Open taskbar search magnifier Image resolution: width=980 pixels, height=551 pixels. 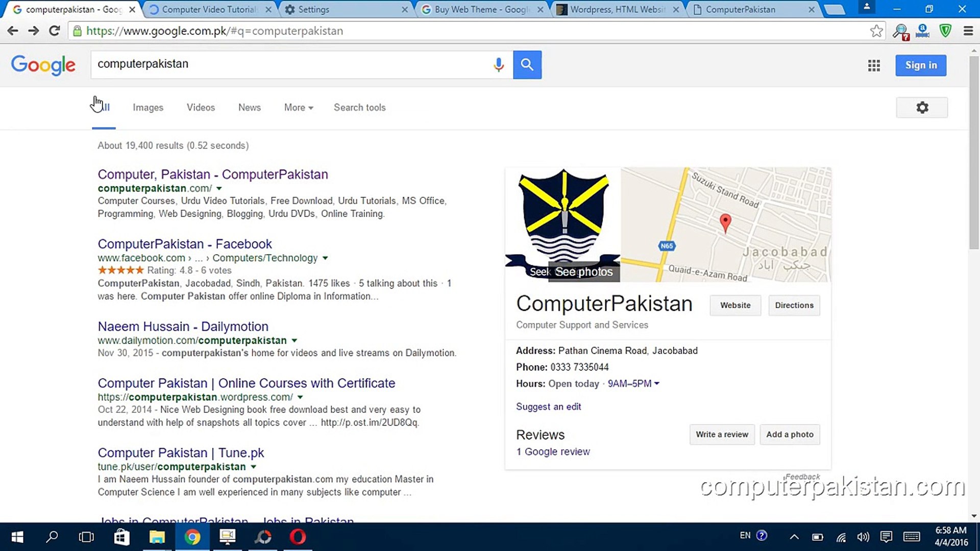pos(52,537)
